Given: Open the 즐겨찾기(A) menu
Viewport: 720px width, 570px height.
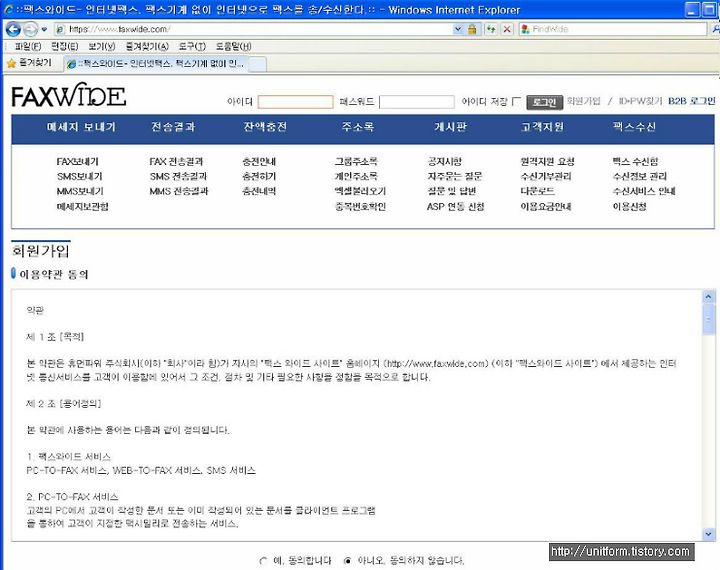Looking at the screenshot, I should (x=147, y=46).
